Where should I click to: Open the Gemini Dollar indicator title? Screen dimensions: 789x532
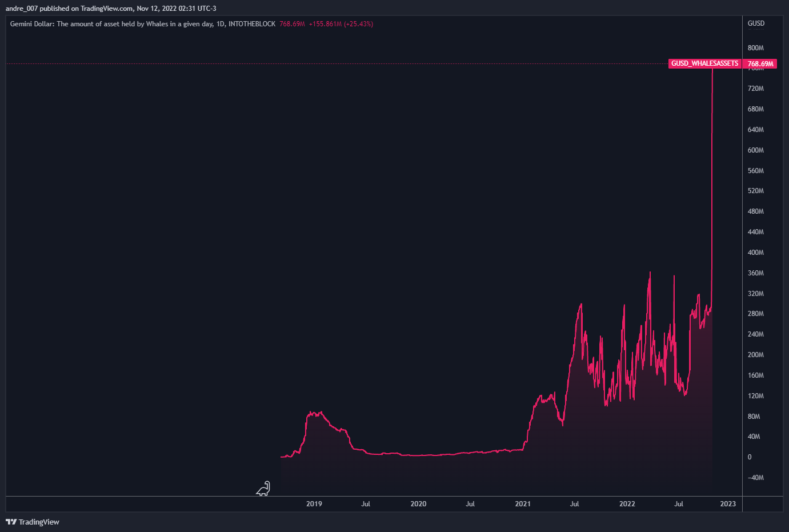tap(143, 24)
